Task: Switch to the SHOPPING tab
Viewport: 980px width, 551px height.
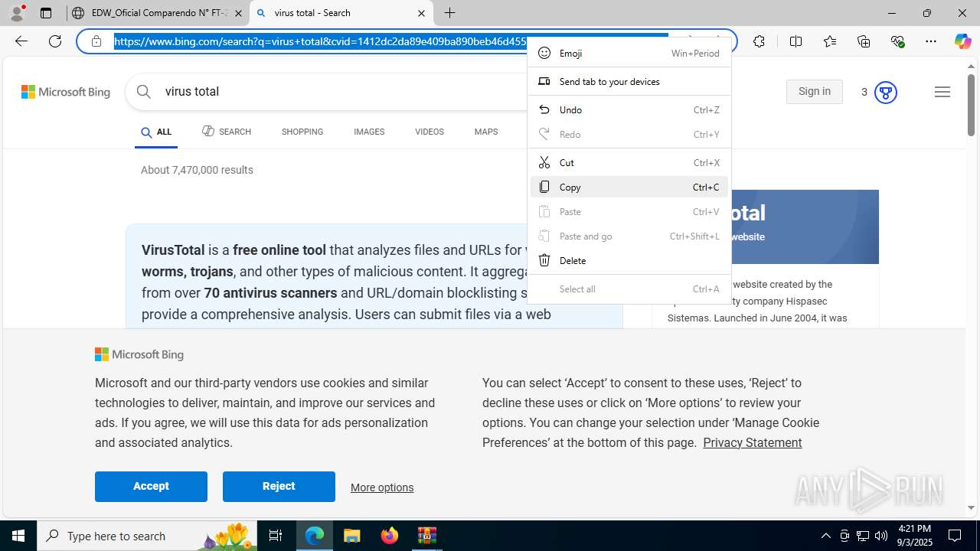Action: [x=302, y=132]
